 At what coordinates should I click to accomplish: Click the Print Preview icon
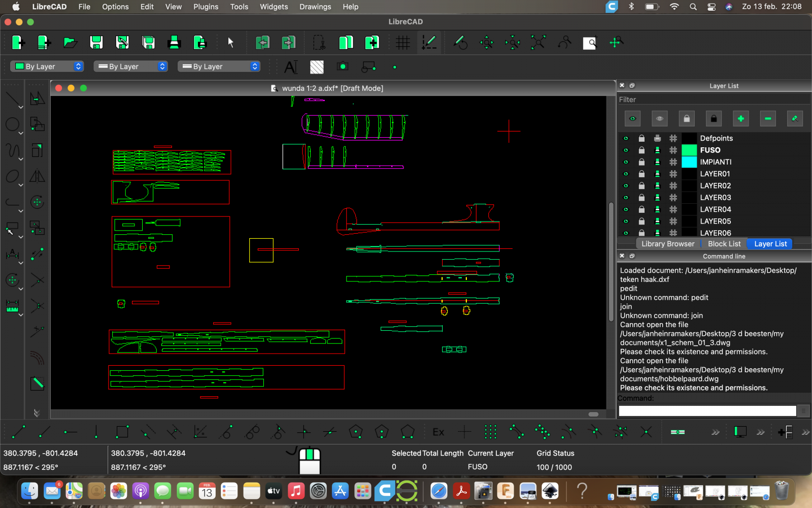[x=200, y=43]
